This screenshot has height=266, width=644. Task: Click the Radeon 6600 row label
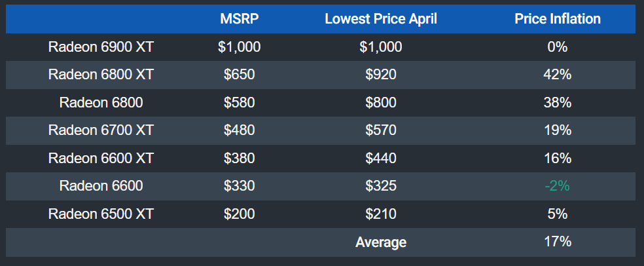101,186
